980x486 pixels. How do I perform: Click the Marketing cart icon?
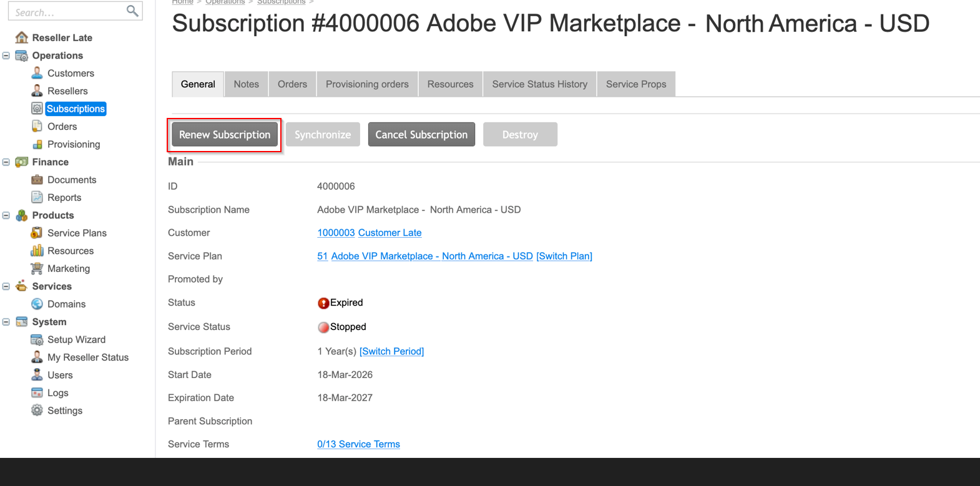37,268
